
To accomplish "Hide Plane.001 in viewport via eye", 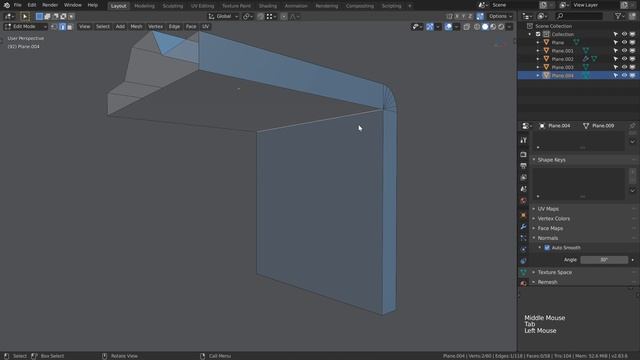I will click(x=624, y=51).
